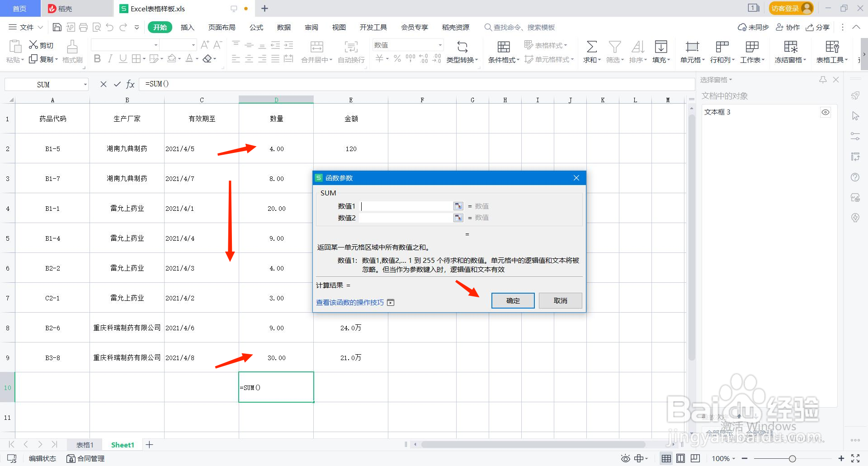
Task: Click the cancel formula X icon
Action: (x=104, y=84)
